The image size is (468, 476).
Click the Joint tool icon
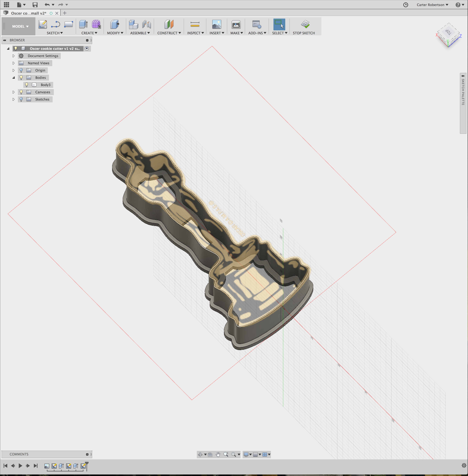(x=146, y=24)
